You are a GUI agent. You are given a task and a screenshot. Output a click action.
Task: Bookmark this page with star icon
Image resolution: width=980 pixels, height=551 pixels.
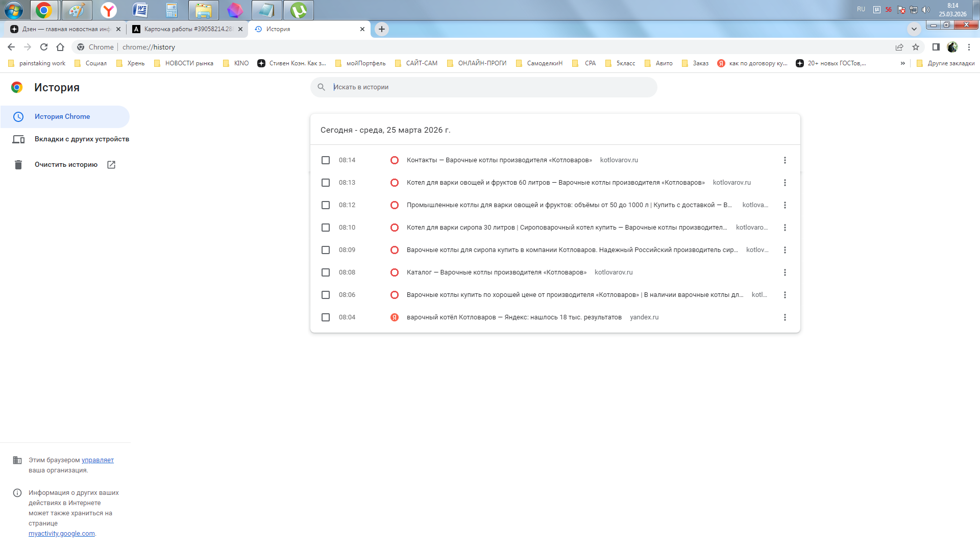pos(916,47)
